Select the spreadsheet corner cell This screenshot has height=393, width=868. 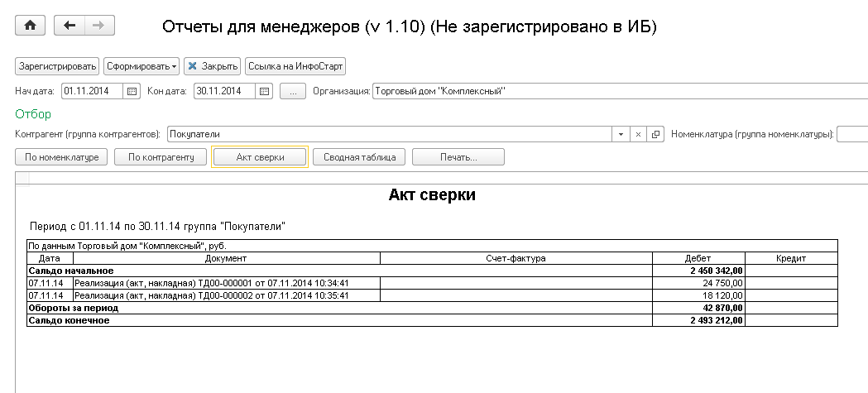point(22,178)
